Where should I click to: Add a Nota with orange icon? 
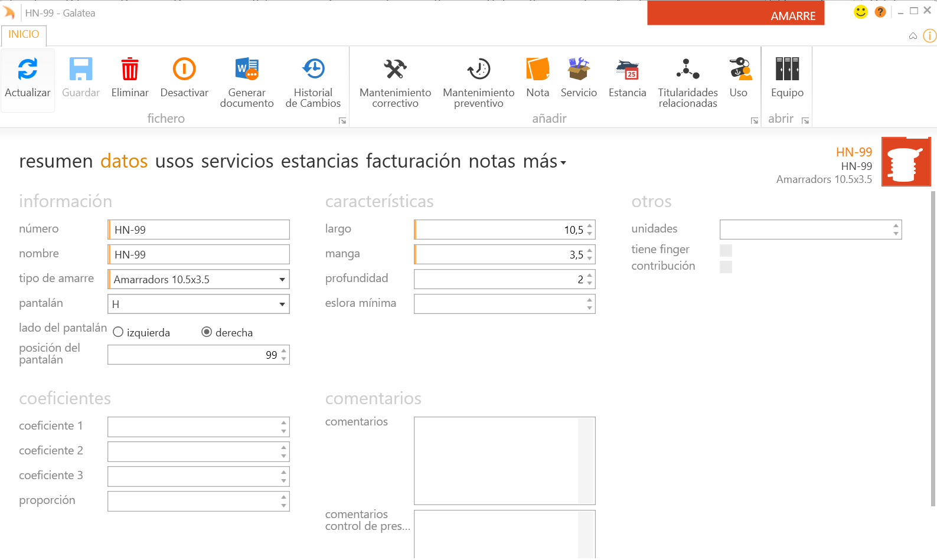[x=537, y=70]
